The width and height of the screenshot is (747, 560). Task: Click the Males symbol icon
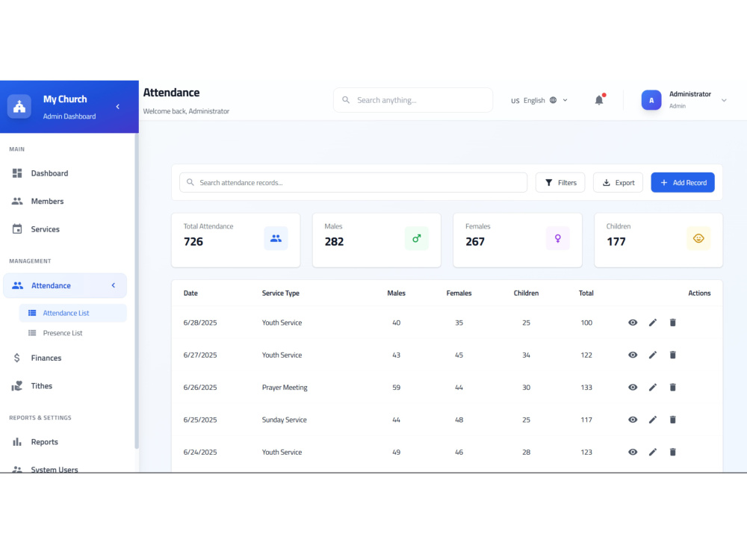[x=417, y=239]
